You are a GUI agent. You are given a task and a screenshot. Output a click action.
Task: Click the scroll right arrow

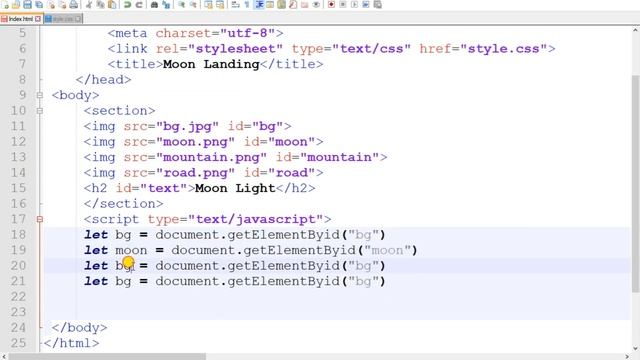(x=627, y=356)
